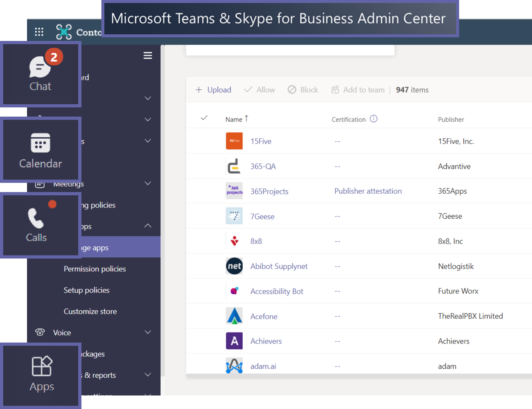Click the Apps icon tile

click(41, 376)
